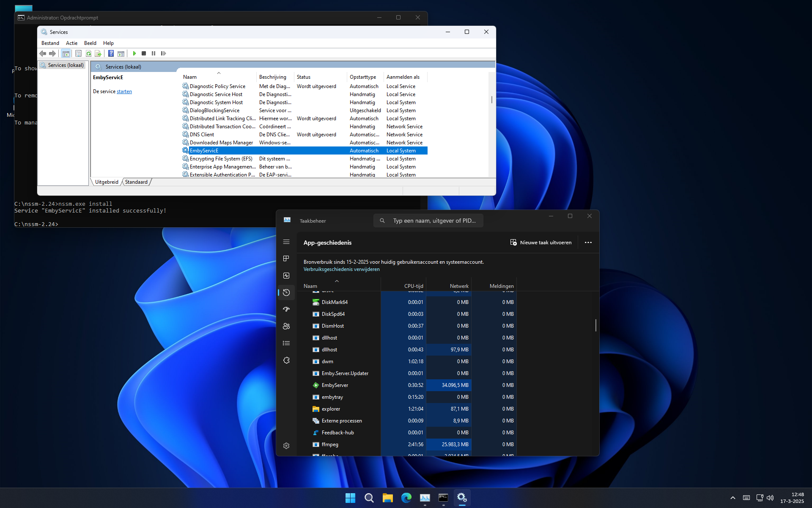Open Task Manager settings gear icon
Image resolution: width=812 pixels, height=508 pixels.
click(x=286, y=446)
